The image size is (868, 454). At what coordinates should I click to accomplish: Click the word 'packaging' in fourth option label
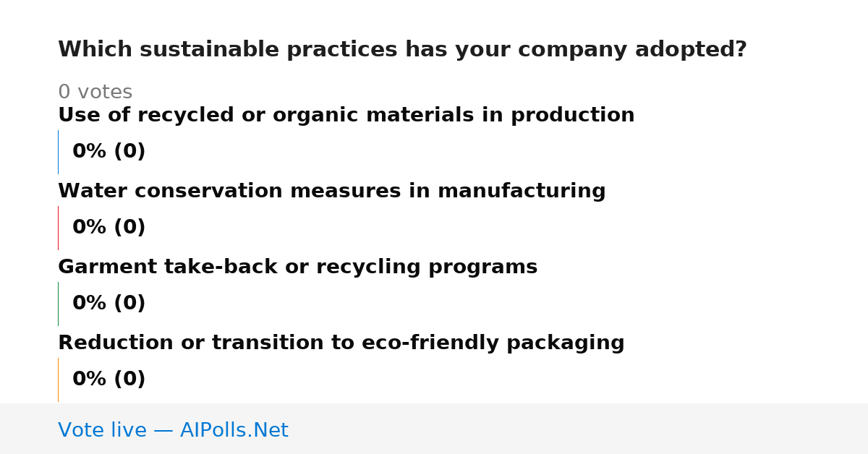click(565, 343)
